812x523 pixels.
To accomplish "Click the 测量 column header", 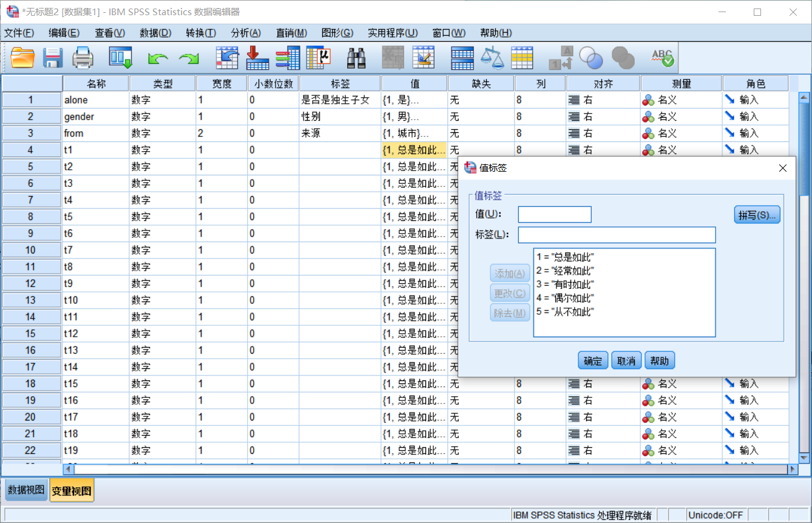I will coord(682,84).
